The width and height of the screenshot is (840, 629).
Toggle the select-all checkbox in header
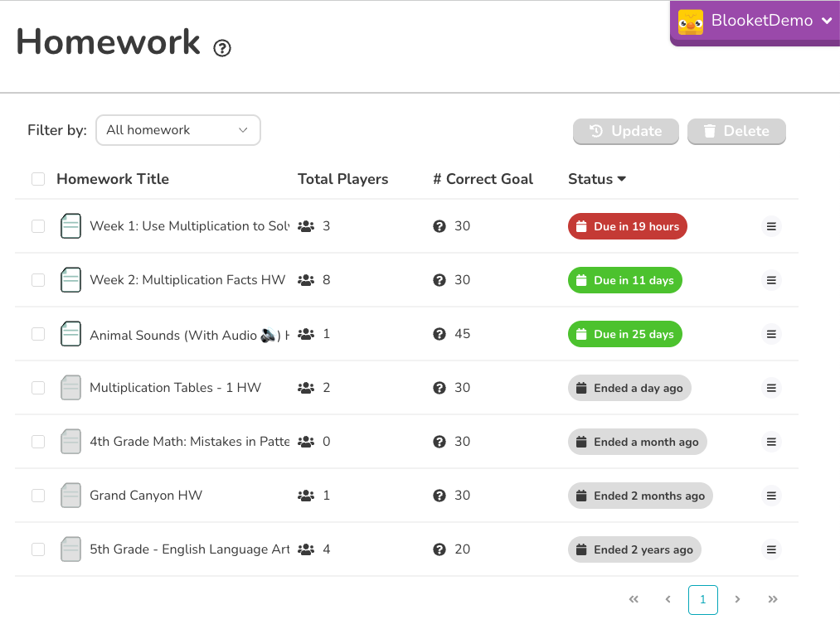pos(38,179)
